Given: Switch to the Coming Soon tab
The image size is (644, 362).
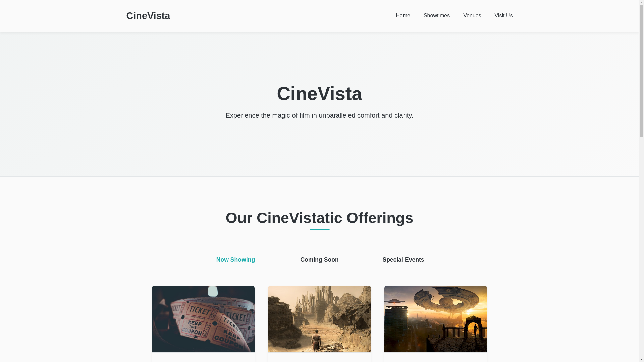Looking at the screenshot, I should (319, 260).
